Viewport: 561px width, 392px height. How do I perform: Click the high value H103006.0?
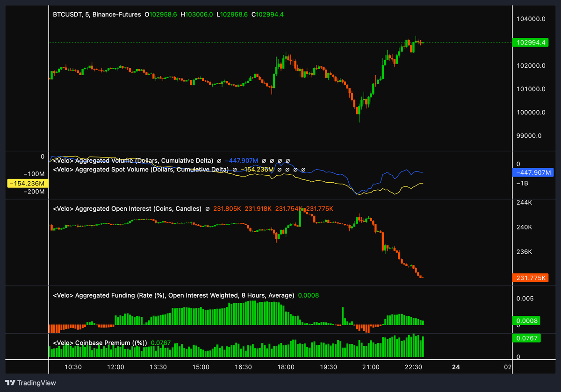(197, 14)
